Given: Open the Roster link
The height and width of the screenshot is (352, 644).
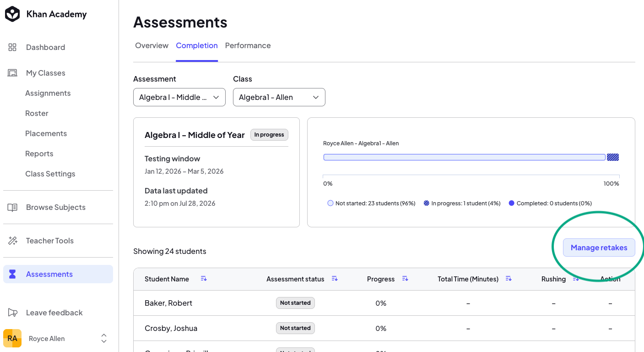Looking at the screenshot, I should (x=37, y=113).
